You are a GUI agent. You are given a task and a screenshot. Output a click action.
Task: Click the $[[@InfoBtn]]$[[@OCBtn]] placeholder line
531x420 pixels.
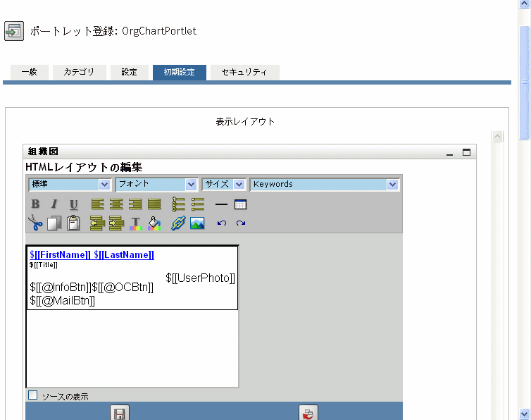tap(92, 287)
